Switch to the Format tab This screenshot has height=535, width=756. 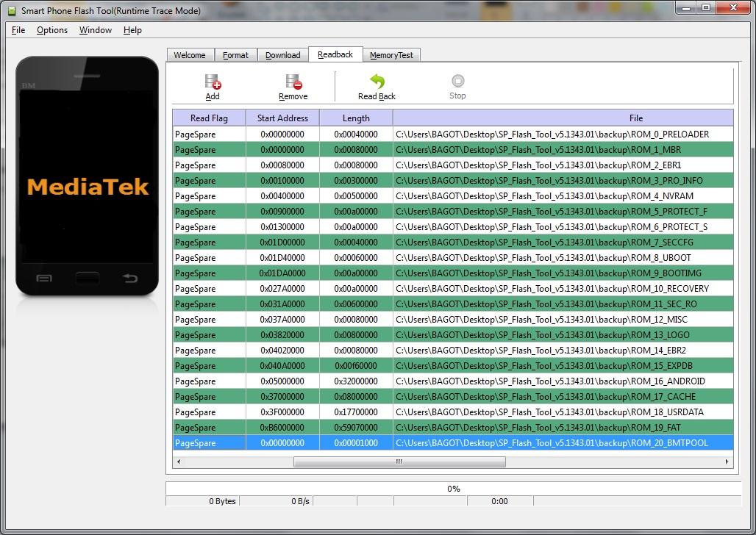click(236, 55)
